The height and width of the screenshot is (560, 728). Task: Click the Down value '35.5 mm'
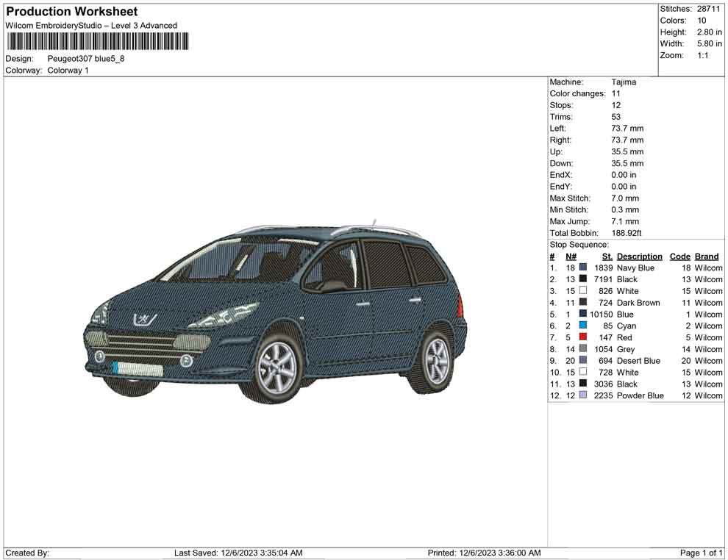tap(627, 163)
